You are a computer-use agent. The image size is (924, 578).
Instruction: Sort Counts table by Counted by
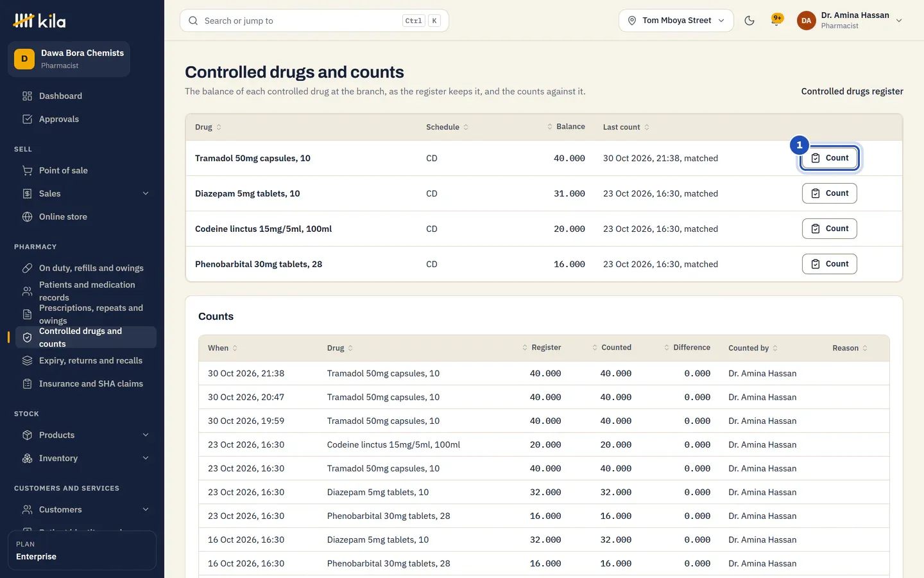pyautogui.click(x=753, y=348)
